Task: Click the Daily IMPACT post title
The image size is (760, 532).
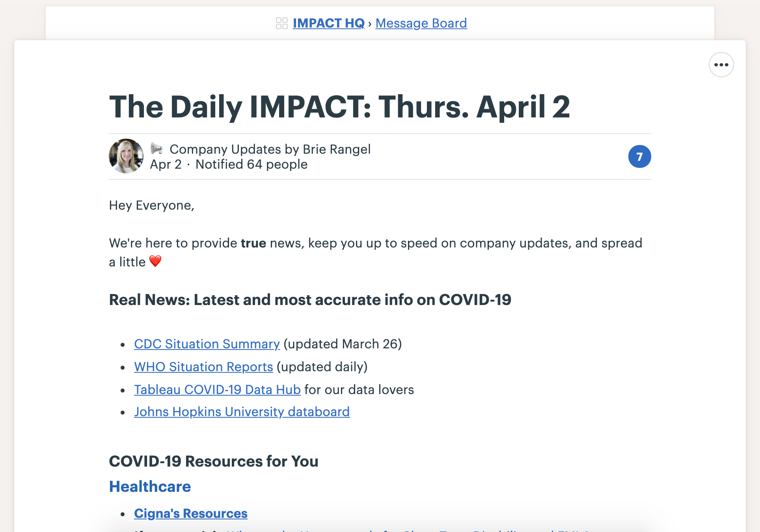Action: [339, 107]
